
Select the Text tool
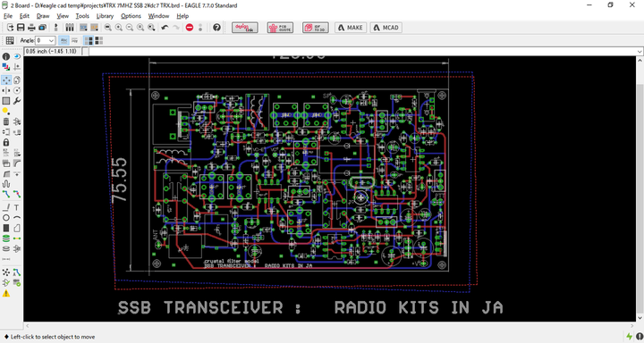pos(17,207)
